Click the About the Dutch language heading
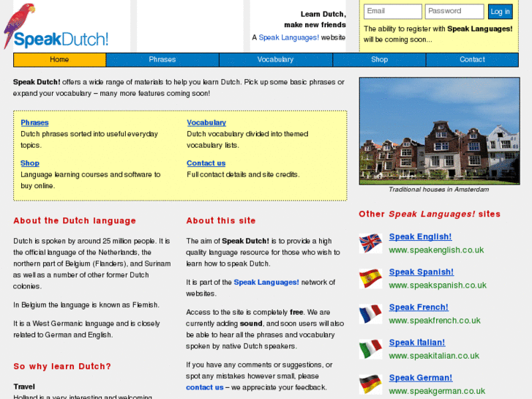Viewport: 532px width, 399px height. pos(75,220)
